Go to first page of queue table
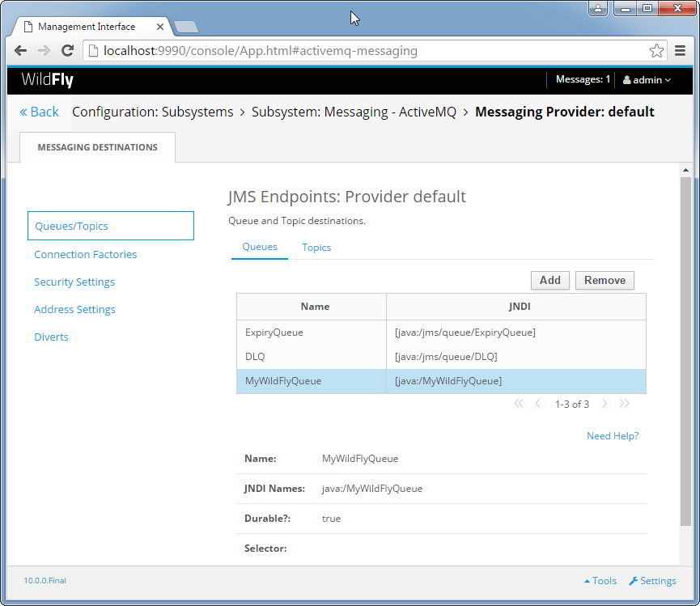700x606 pixels. (518, 404)
